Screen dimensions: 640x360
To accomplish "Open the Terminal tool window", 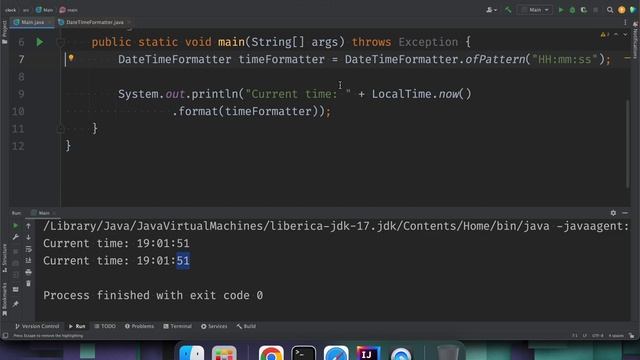I will [x=178, y=326].
